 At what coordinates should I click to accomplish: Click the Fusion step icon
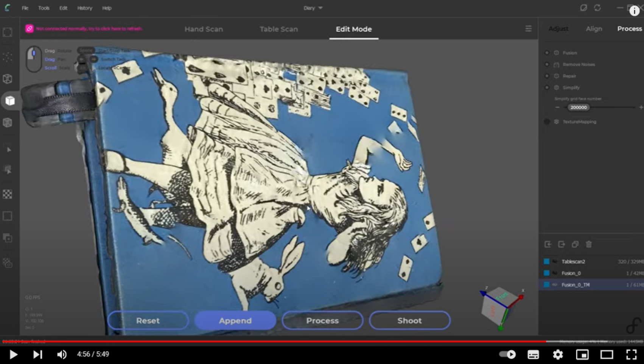557,53
